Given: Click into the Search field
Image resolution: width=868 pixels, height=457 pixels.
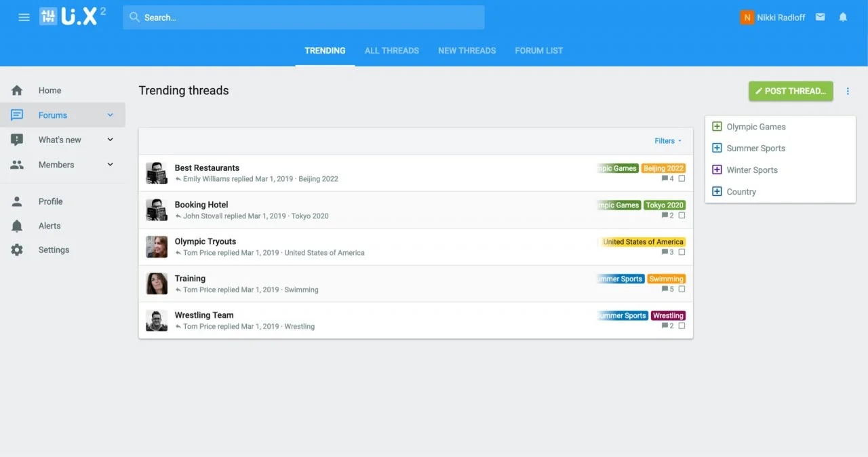Looking at the screenshot, I should 304,18.
